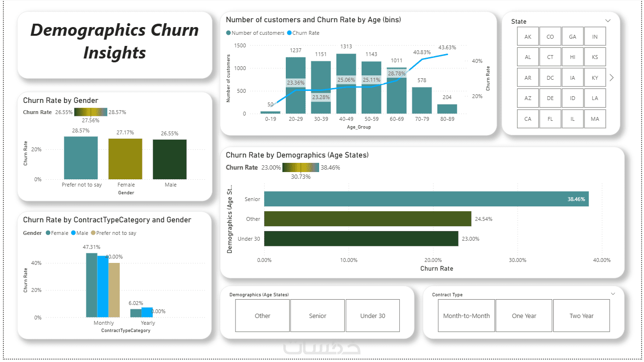
Task: Select the 40-49 age group column
Action: click(346, 84)
